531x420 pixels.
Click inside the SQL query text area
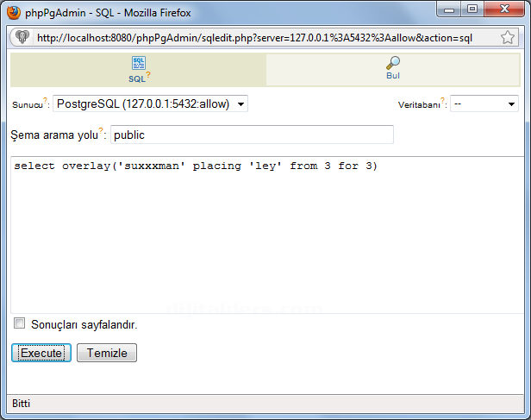(x=267, y=235)
